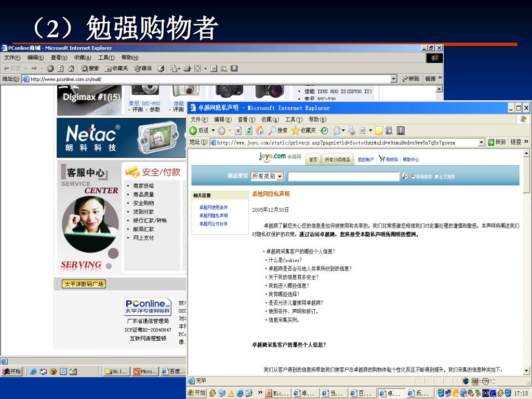Click inside joyo product search box
The height and width of the screenshot is (399, 532).
(x=344, y=176)
